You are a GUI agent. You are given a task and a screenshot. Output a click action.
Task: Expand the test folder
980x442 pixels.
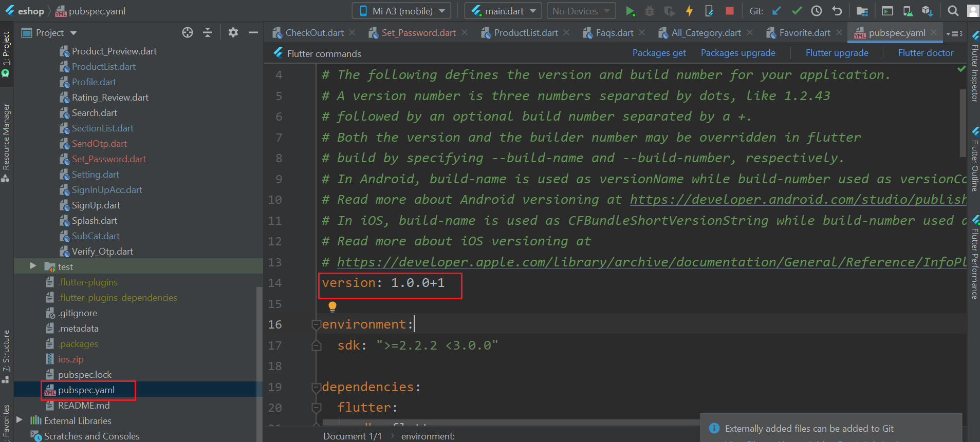click(x=33, y=266)
